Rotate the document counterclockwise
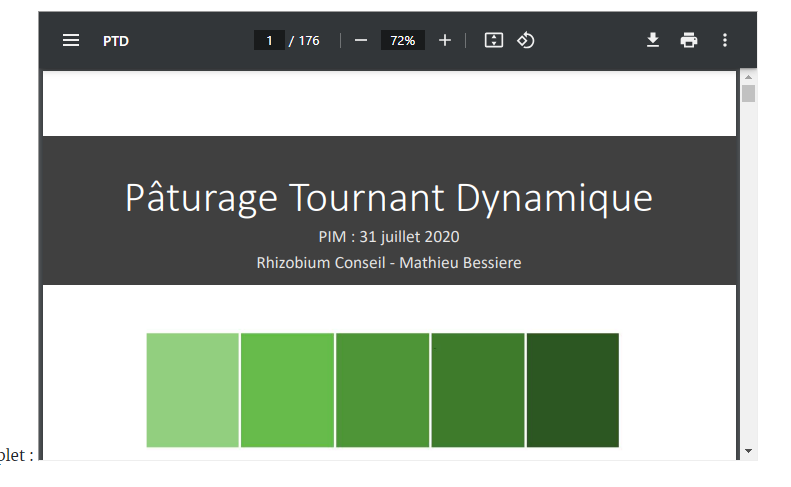791x487 pixels. [525, 40]
